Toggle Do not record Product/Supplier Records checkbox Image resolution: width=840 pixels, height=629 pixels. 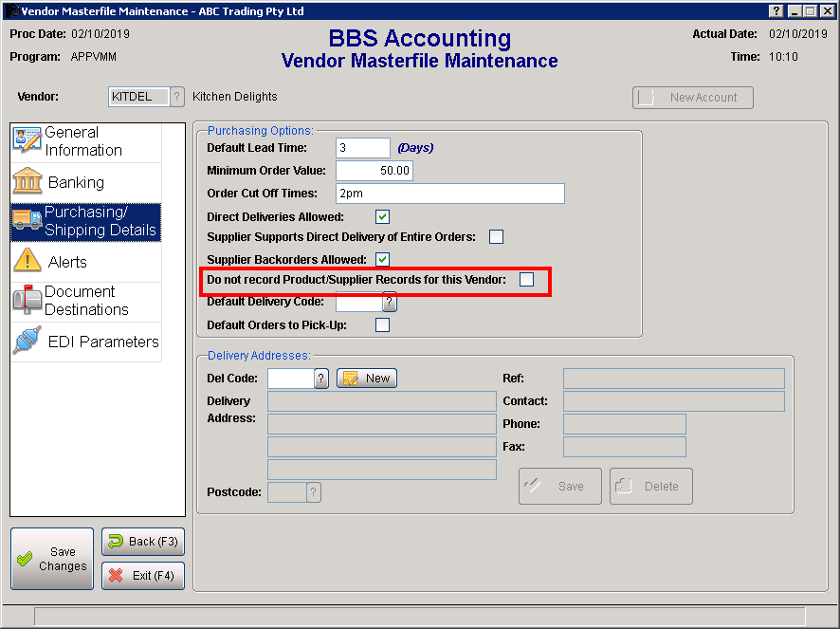(527, 280)
